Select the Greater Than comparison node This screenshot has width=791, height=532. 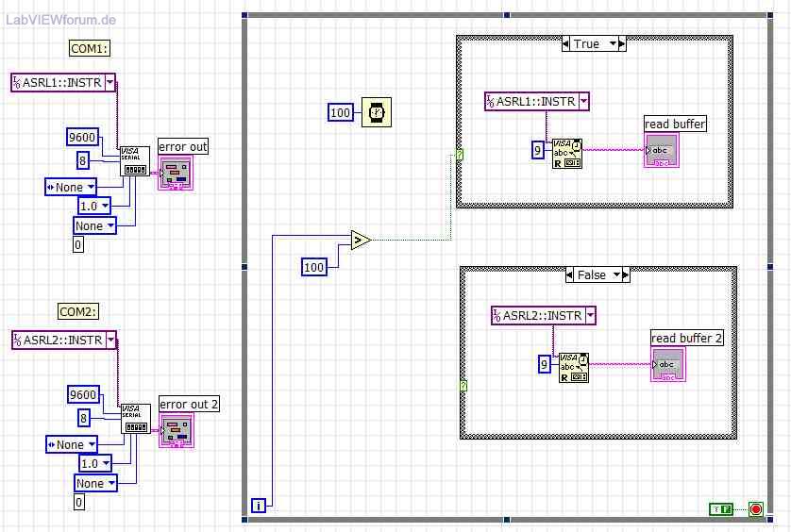[362, 240]
